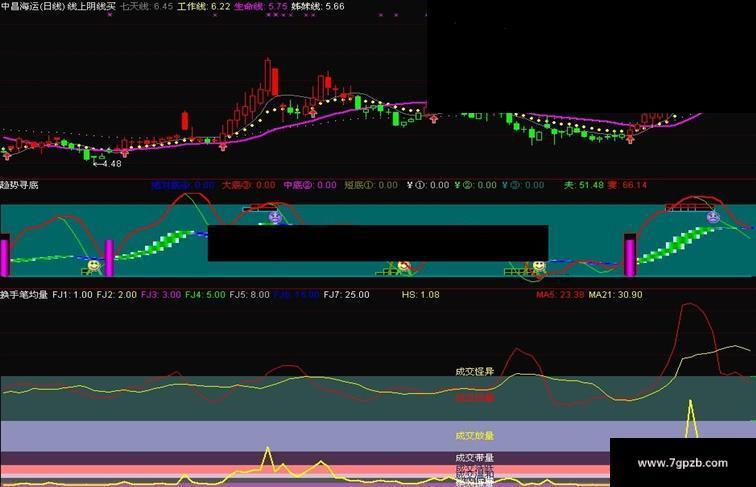Click the FJ5 8.00 value
Image resolution: width=756 pixels, height=487 pixels.
click(249, 295)
